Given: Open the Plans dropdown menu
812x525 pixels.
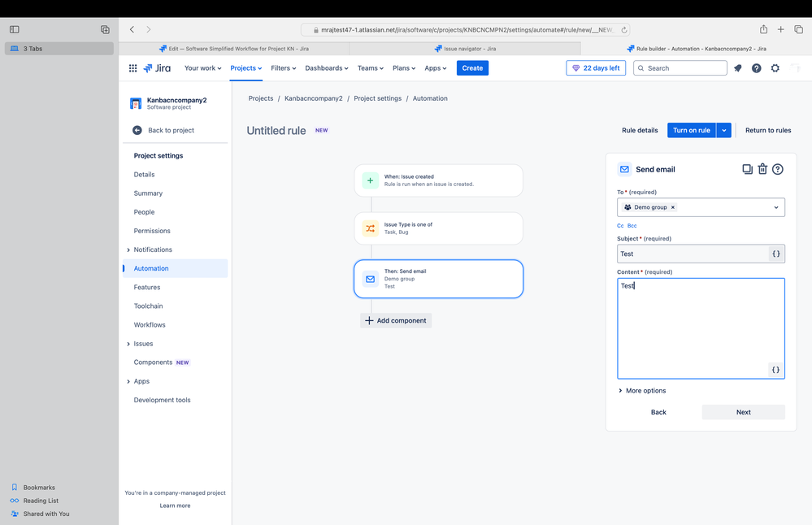Looking at the screenshot, I should click(403, 67).
